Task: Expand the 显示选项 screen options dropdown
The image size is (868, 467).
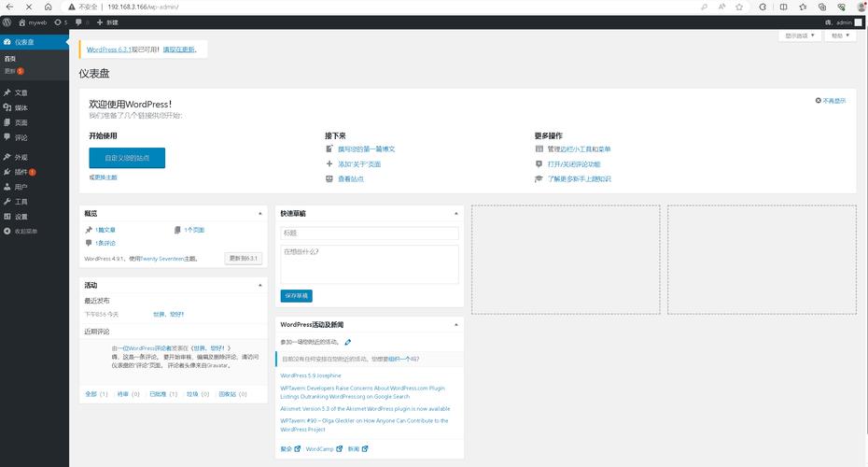Action: [799, 35]
